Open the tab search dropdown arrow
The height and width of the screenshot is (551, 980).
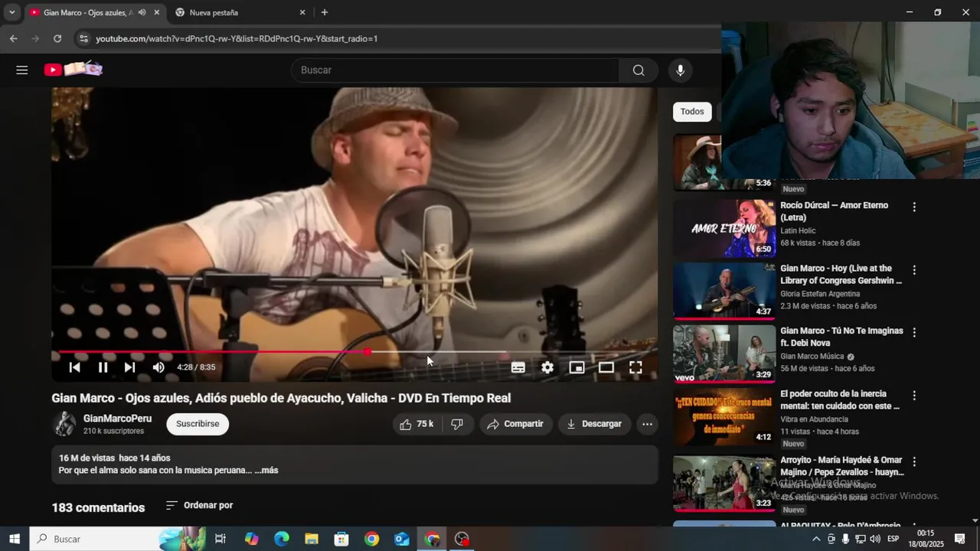tap(11, 13)
